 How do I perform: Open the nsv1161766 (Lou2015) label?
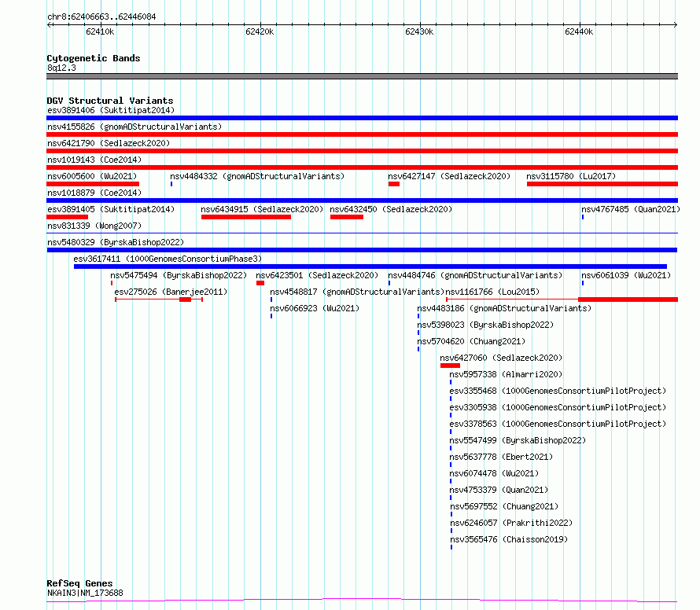click(x=492, y=292)
